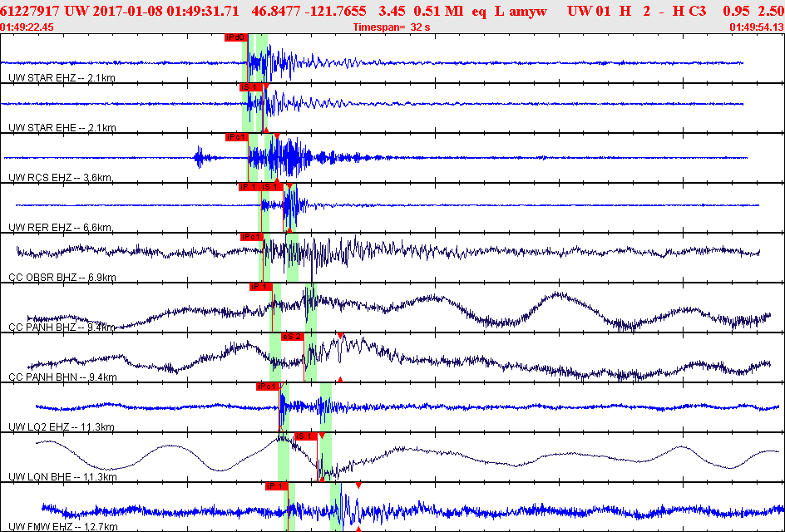Select the eS 2 pick flag on PANH BHN
This screenshot has width=785, height=532.
[x=293, y=337]
